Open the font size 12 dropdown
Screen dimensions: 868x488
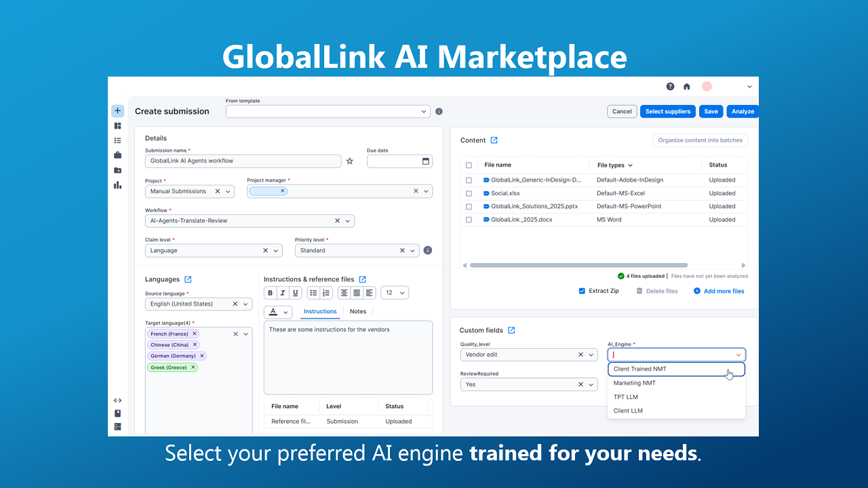[x=395, y=293]
